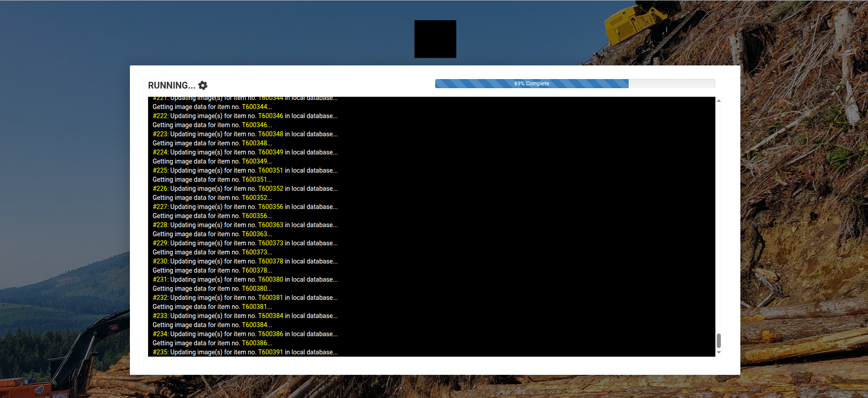This screenshot has height=398, width=868.
Task: Click the RUNNING... heading text
Action: click(x=172, y=85)
